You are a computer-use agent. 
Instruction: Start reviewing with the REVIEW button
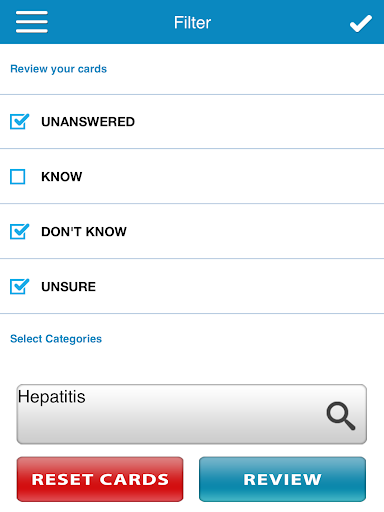tap(282, 479)
